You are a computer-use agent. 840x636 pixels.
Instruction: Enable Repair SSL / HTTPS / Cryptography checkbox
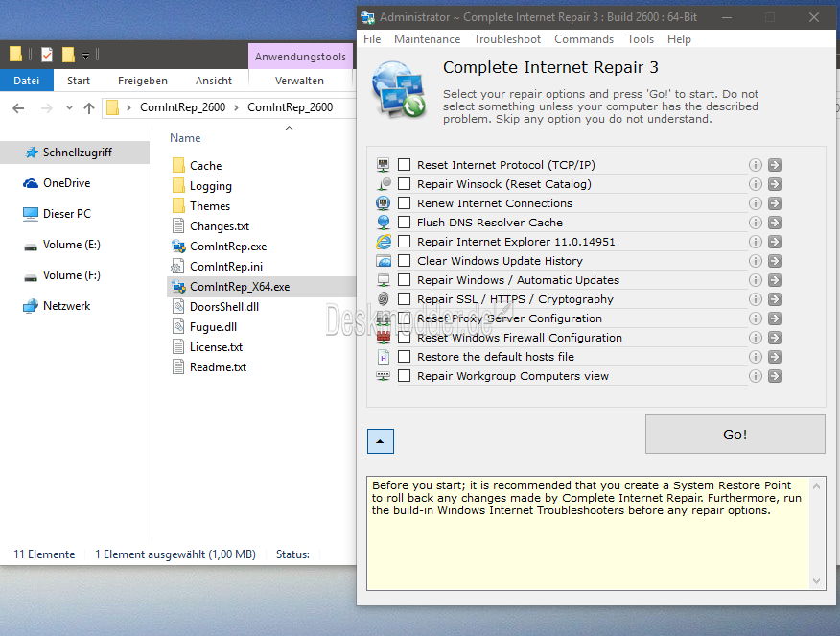pos(405,299)
